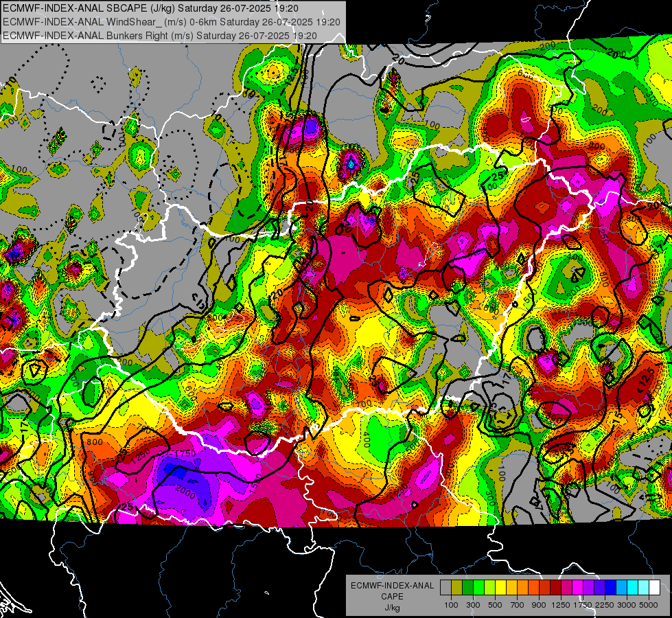This screenshot has width=672, height=618.
Task: Click the WindShear 0-6km title line
Action: [x=172, y=22]
